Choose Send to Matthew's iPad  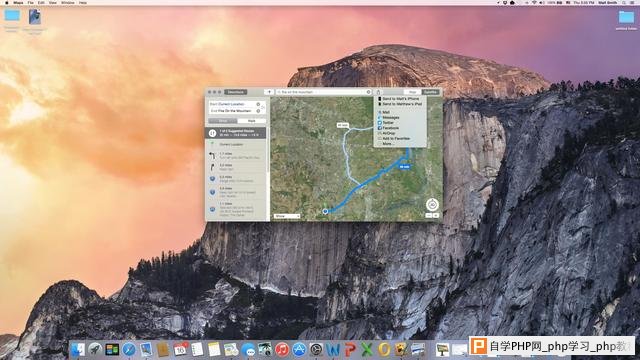coord(400,104)
